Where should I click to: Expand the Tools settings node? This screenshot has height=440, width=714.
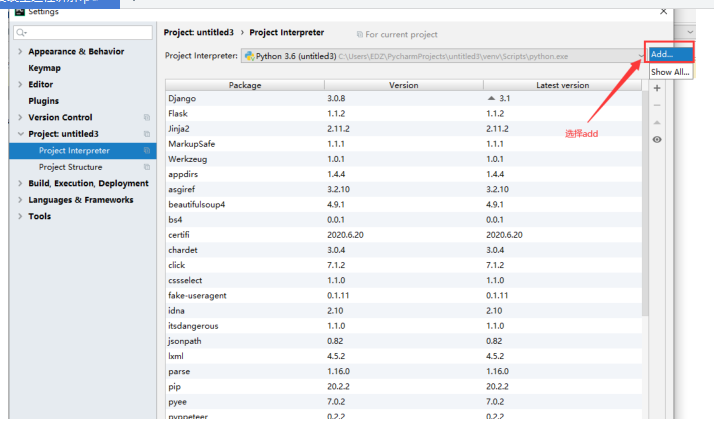[20, 216]
